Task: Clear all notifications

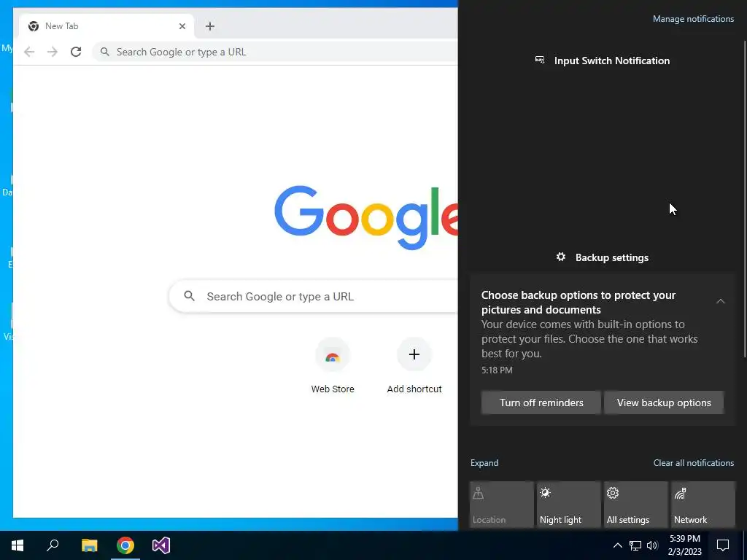Action: click(x=694, y=463)
